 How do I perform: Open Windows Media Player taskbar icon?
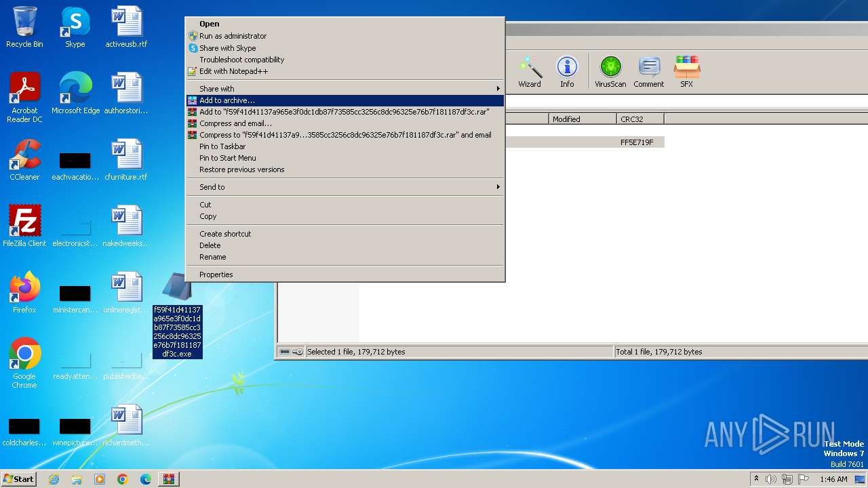click(100, 479)
